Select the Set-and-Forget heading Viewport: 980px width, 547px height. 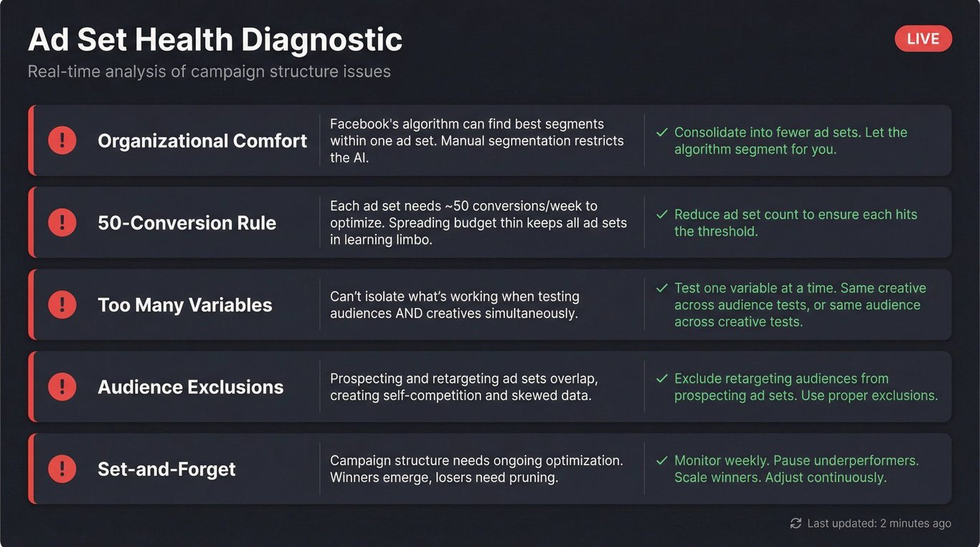(166, 469)
